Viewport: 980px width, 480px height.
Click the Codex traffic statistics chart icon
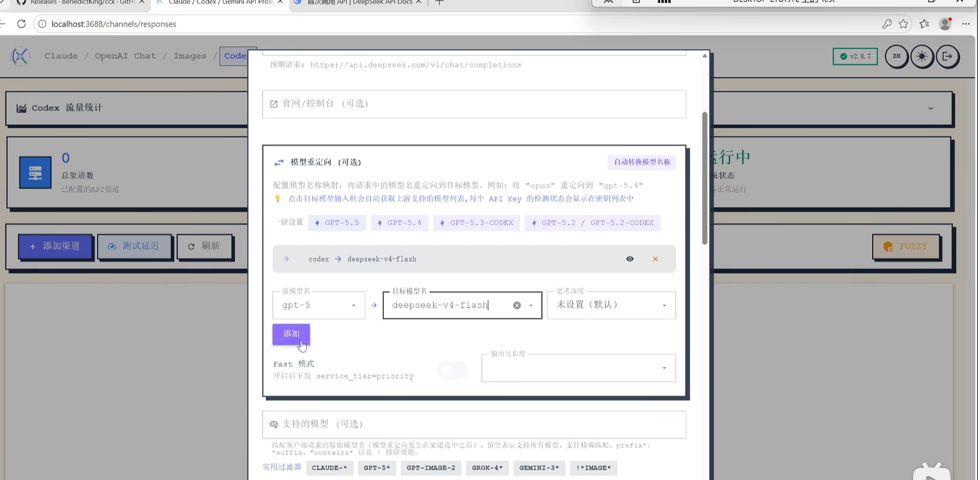pyautogui.click(x=21, y=108)
